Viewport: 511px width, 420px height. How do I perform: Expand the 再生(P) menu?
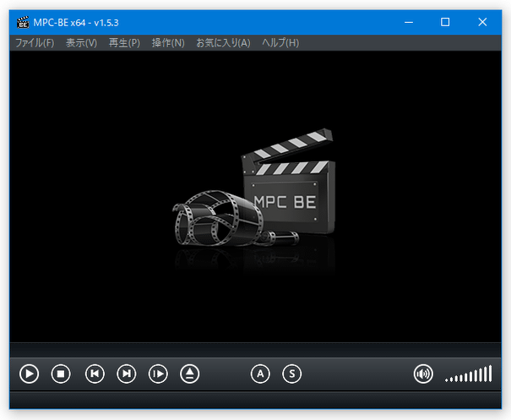(x=124, y=42)
